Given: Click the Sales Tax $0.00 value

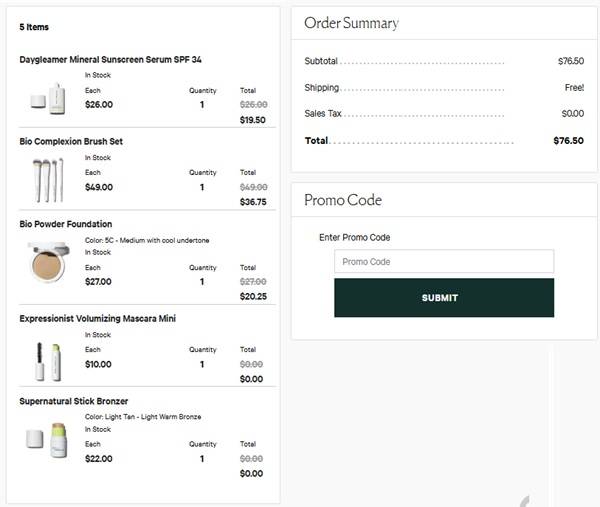Looking at the screenshot, I should pyautogui.click(x=572, y=114).
